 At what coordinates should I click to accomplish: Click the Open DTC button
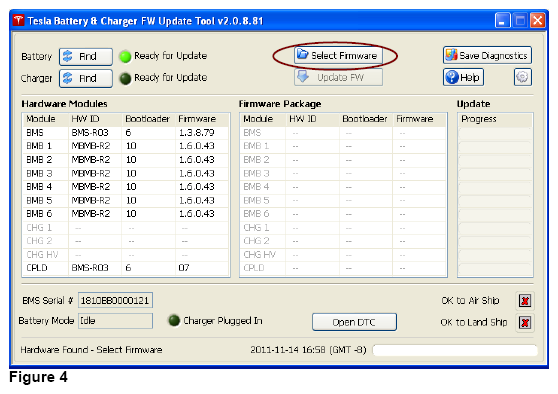tap(354, 322)
